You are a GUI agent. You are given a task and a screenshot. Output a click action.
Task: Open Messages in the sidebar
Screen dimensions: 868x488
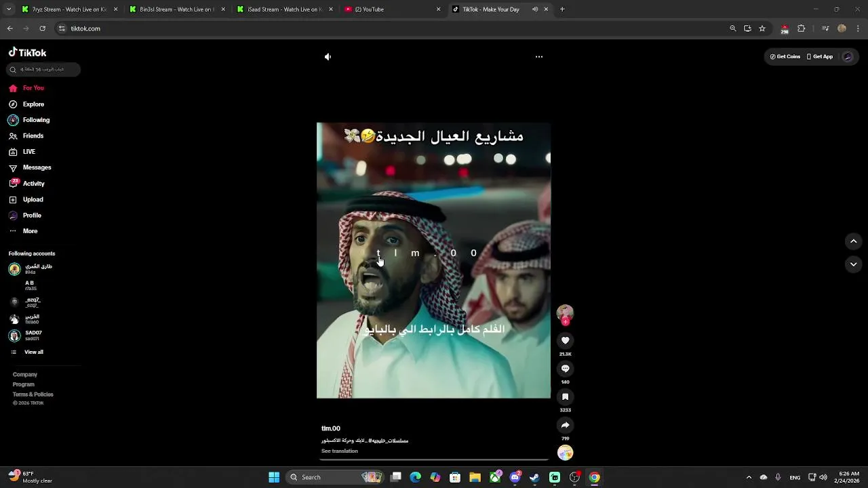[x=30, y=167]
